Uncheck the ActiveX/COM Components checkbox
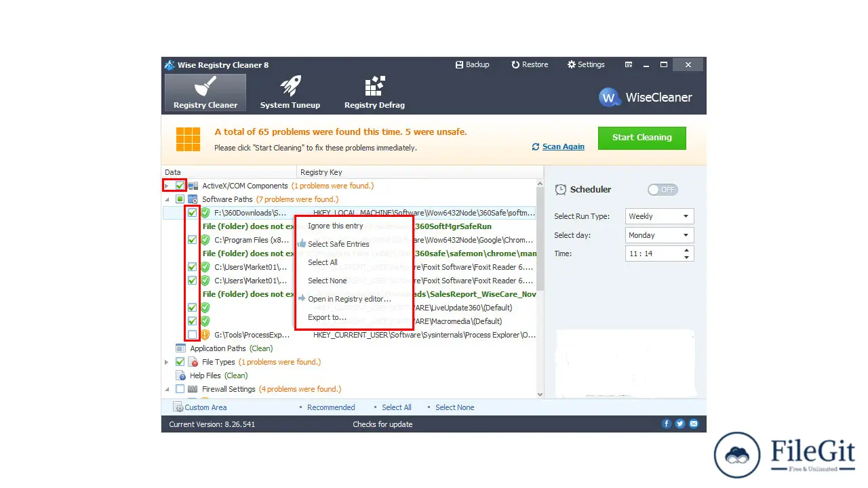The height and width of the screenshot is (488, 868). pyautogui.click(x=180, y=186)
